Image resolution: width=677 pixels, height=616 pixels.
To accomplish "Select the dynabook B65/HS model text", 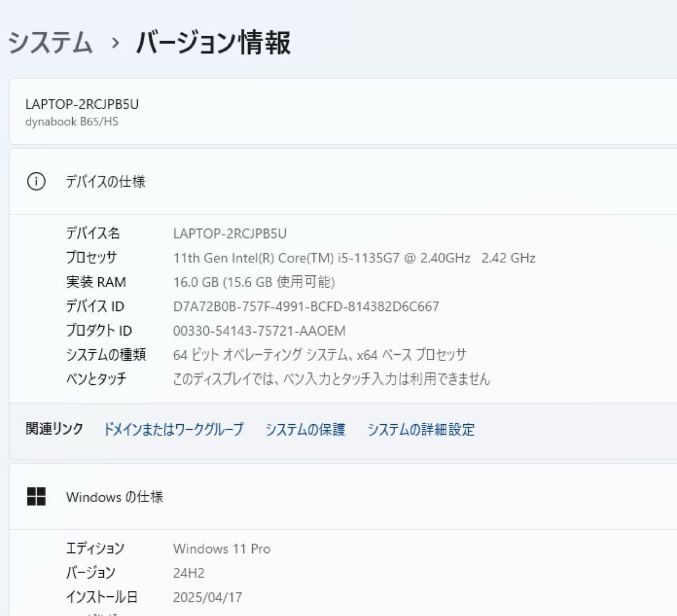I will (72, 122).
